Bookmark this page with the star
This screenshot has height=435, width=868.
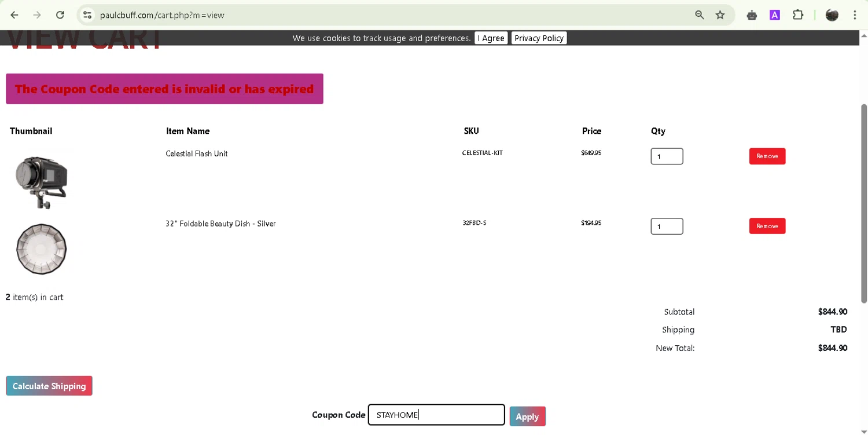click(720, 15)
